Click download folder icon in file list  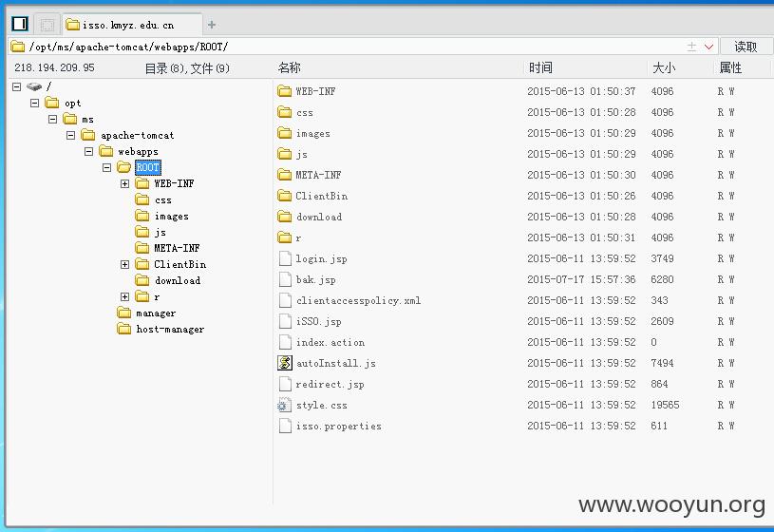[284, 217]
